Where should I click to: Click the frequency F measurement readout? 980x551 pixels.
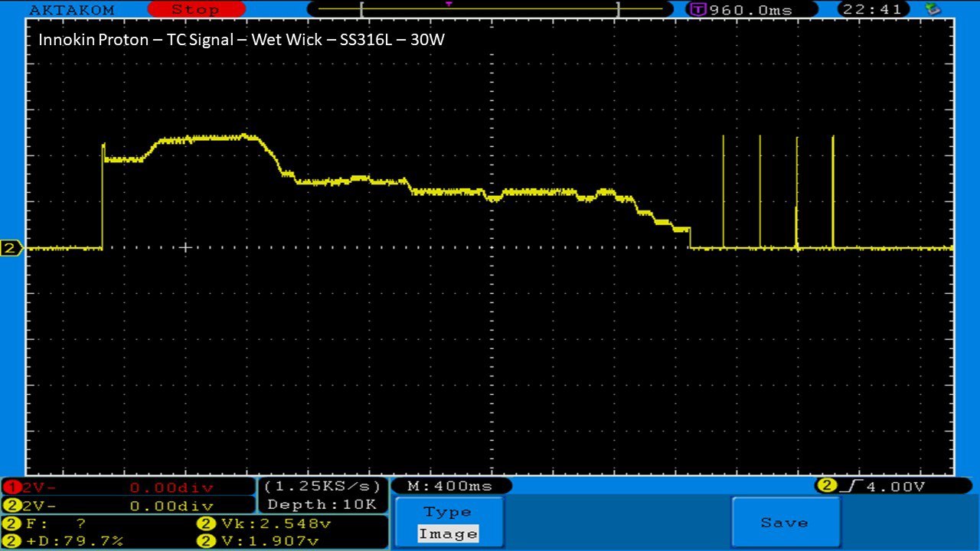point(46,524)
